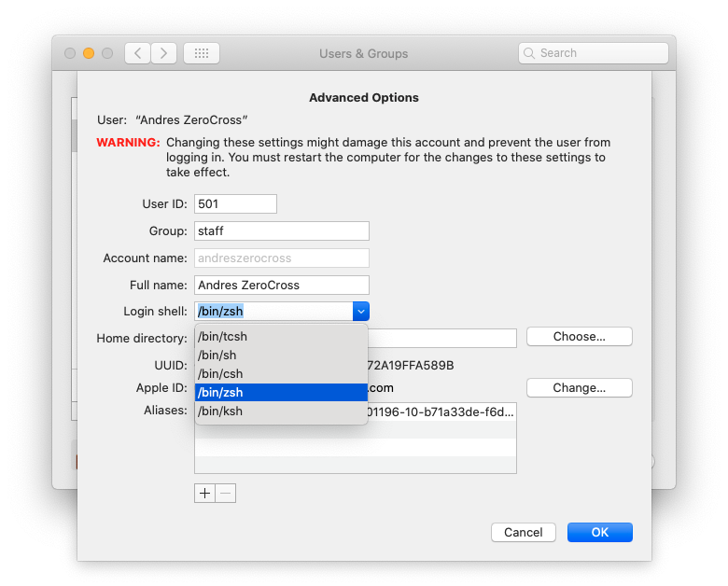Click the Group field containing staff

(281, 230)
